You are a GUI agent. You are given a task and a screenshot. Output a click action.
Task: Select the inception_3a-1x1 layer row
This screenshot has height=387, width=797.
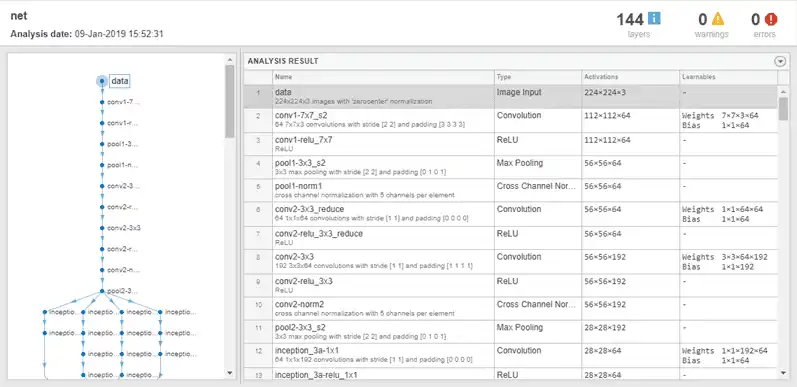pos(510,355)
